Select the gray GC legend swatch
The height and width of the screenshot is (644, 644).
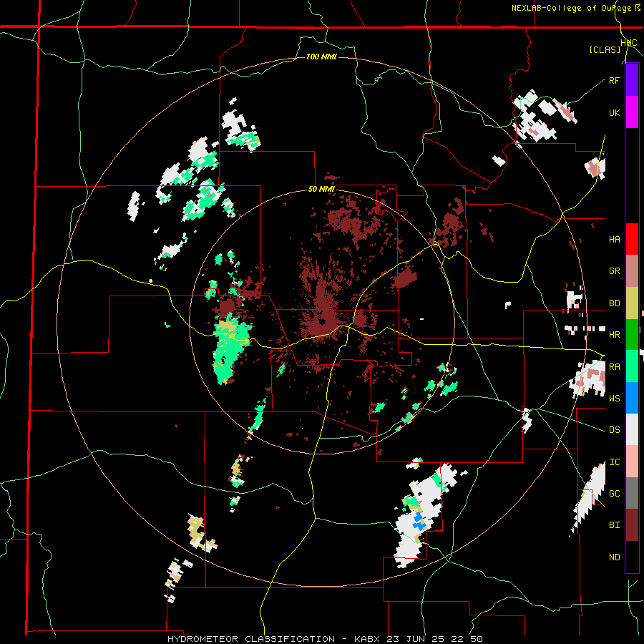click(x=632, y=493)
